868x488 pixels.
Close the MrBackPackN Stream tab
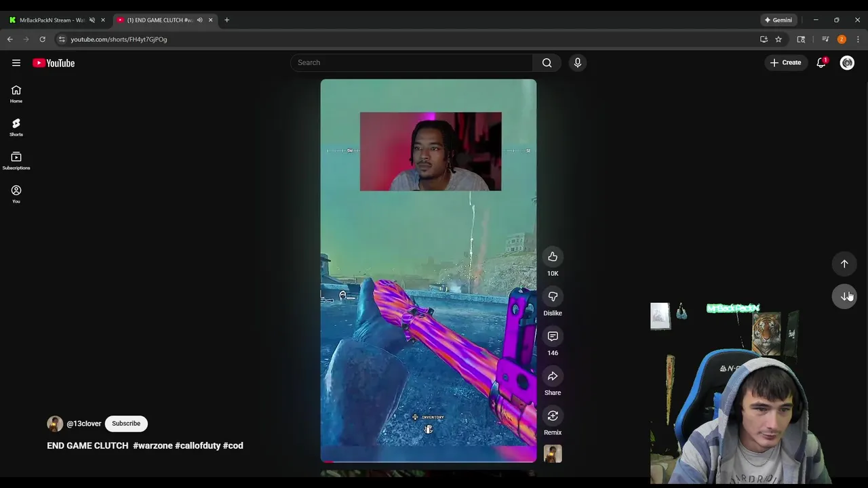(x=103, y=20)
